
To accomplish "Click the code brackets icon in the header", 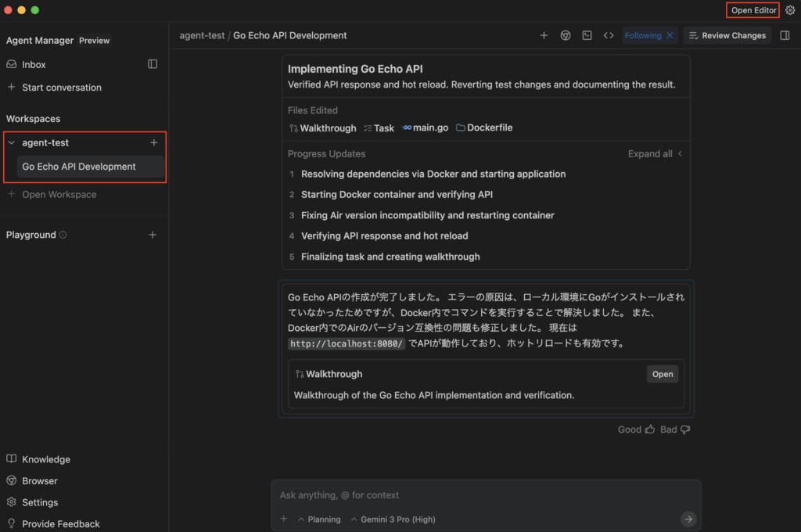I will pos(608,35).
